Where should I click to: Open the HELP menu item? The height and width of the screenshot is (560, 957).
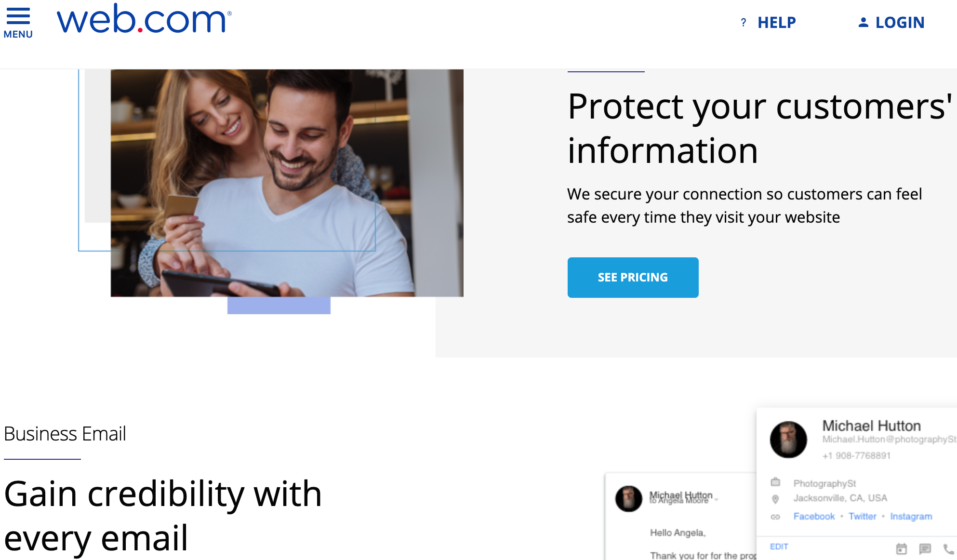click(776, 23)
